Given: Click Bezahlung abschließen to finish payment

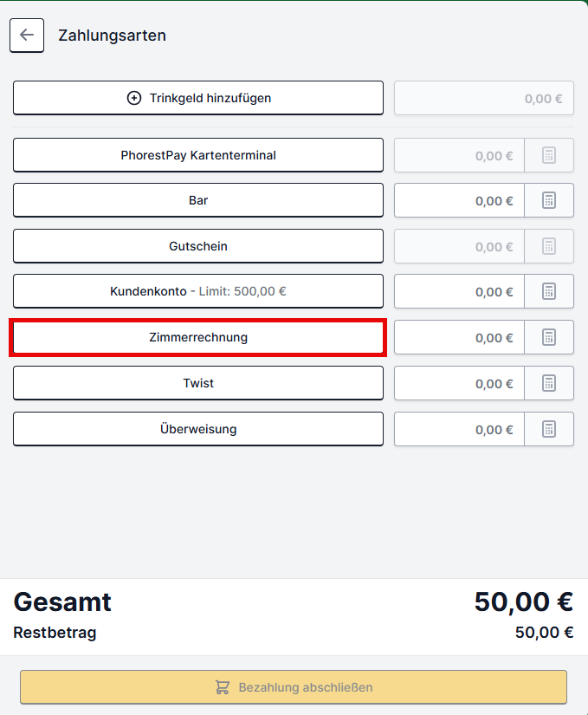Looking at the screenshot, I should [294, 687].
